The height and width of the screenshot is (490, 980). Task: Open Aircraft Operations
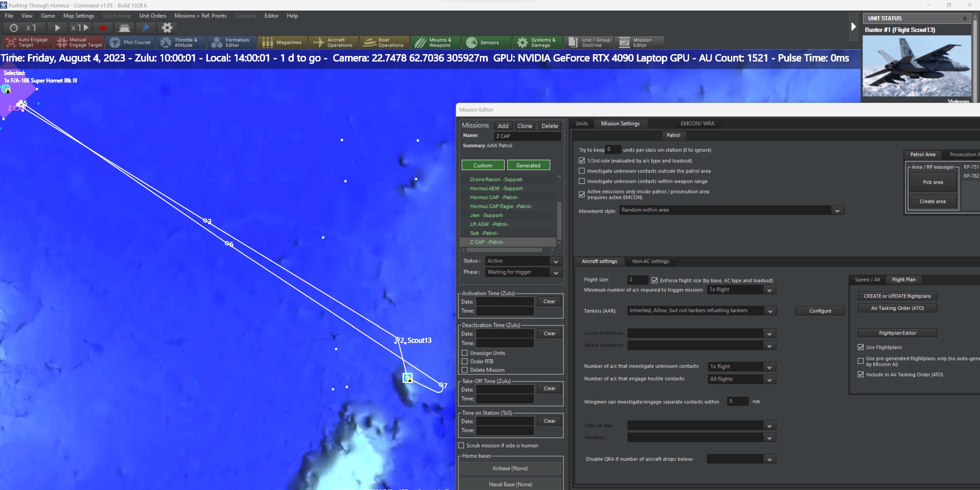pyautogui.click(x=334, y=42)
